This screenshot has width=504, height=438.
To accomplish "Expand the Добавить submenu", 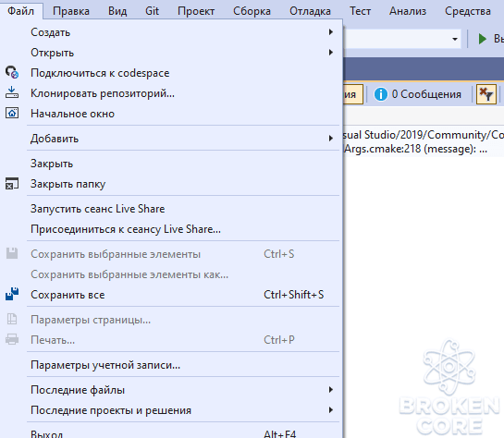I will (170, 139).
